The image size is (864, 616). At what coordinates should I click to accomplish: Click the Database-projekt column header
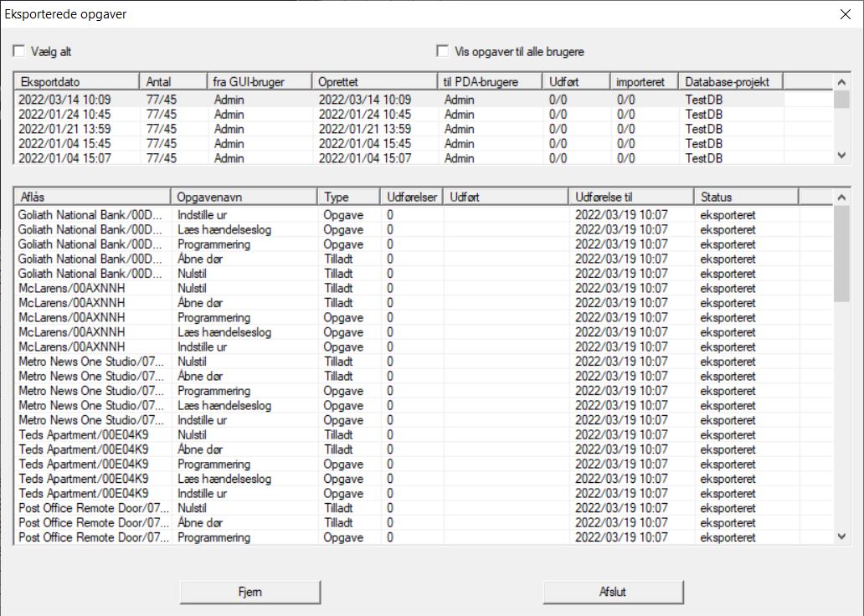click(x=730, y=81)
